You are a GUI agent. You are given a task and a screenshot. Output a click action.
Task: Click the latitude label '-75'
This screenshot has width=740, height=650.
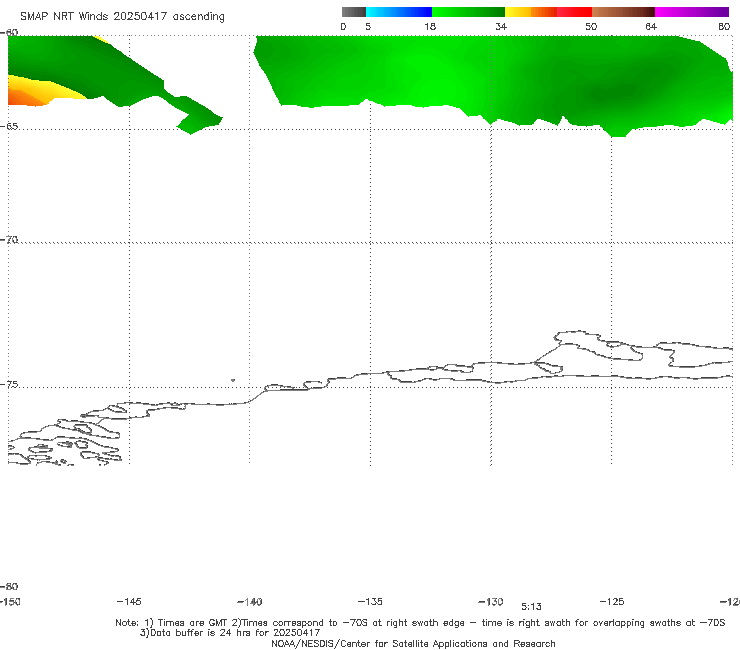click(9, 385)
